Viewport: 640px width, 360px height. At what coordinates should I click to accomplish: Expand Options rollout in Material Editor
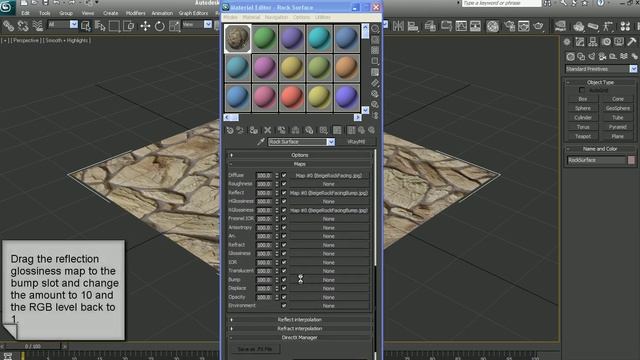pos(300,155)
